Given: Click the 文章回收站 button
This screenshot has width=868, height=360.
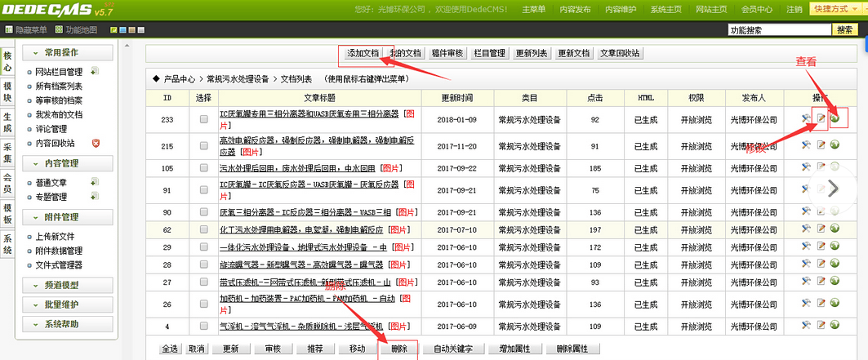Looking at the screenshot, I should tap(620, 53).
